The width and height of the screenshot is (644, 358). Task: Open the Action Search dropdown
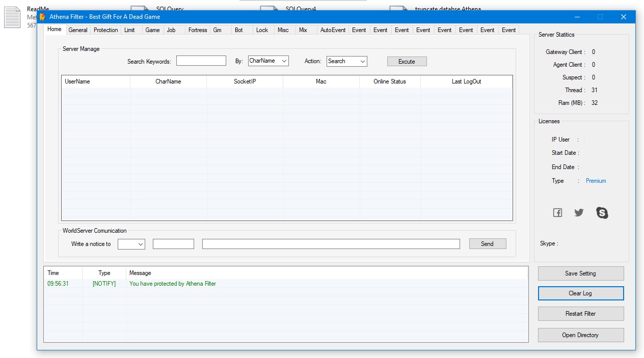[346, 61]
